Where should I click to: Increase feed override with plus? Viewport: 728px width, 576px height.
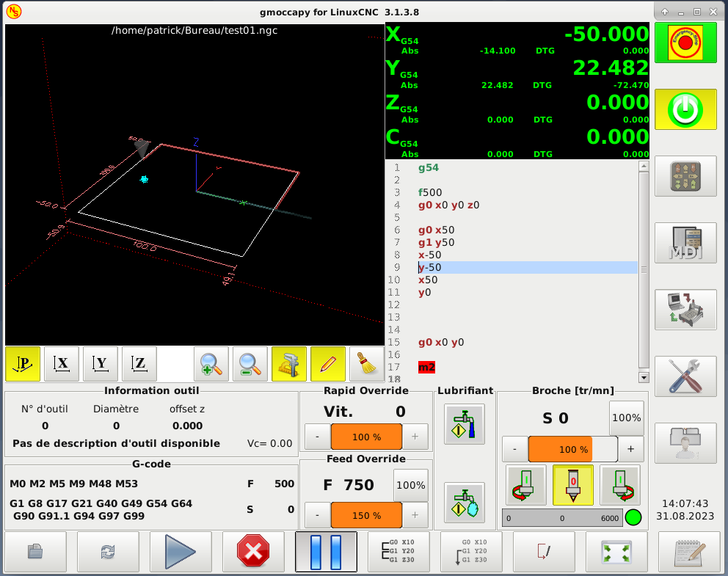click(415, 515)
